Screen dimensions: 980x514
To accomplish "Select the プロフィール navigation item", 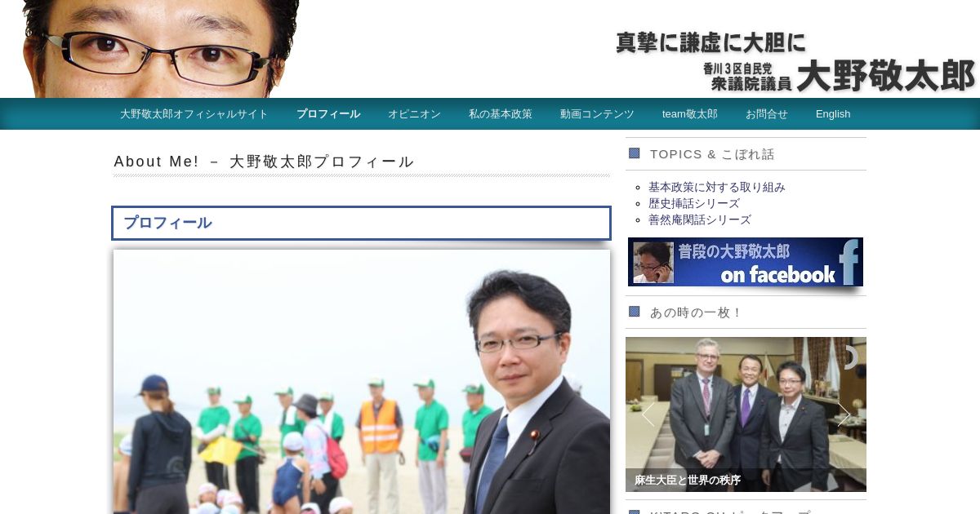I will (328, 114).
